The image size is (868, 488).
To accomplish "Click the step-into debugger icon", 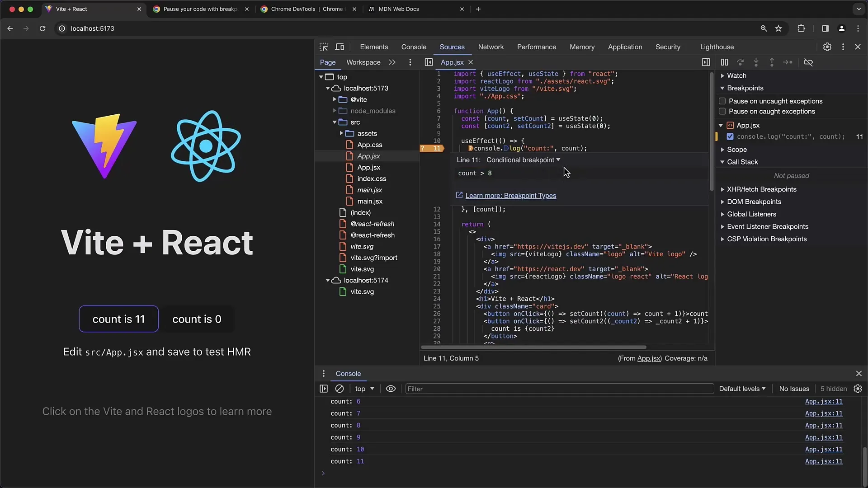I will (755, 62).
